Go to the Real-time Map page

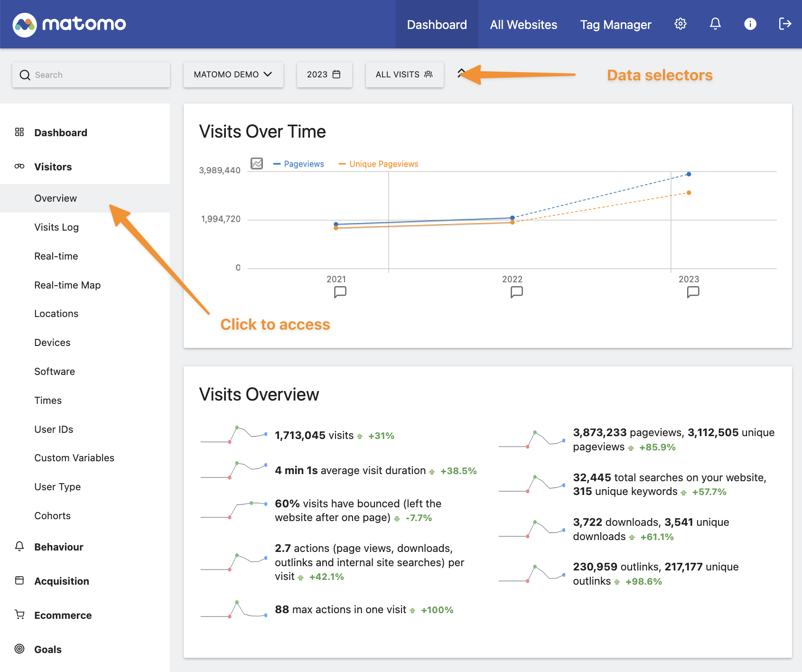tap(67, 285)
